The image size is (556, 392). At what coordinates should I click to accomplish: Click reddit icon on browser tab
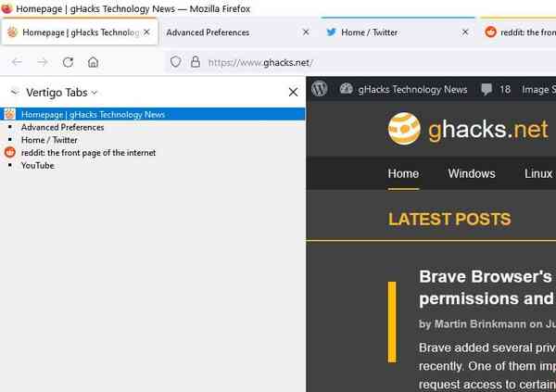tap(490, 32)
